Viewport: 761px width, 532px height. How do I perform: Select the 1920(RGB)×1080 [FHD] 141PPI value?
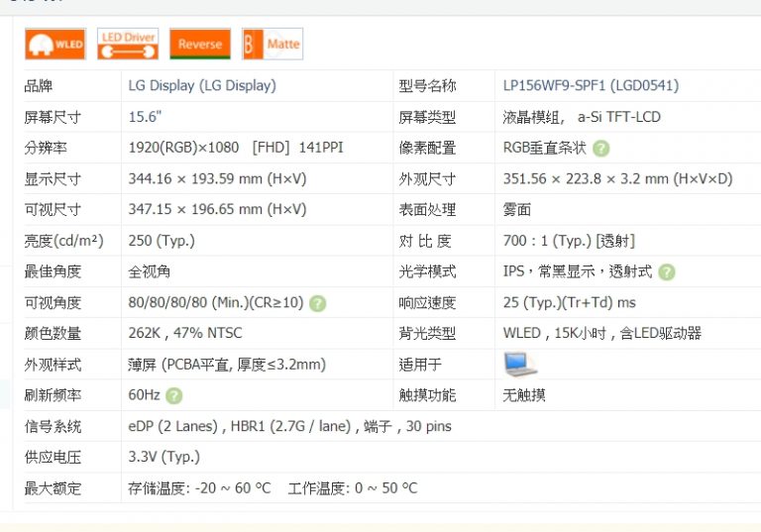coord(236,148)
